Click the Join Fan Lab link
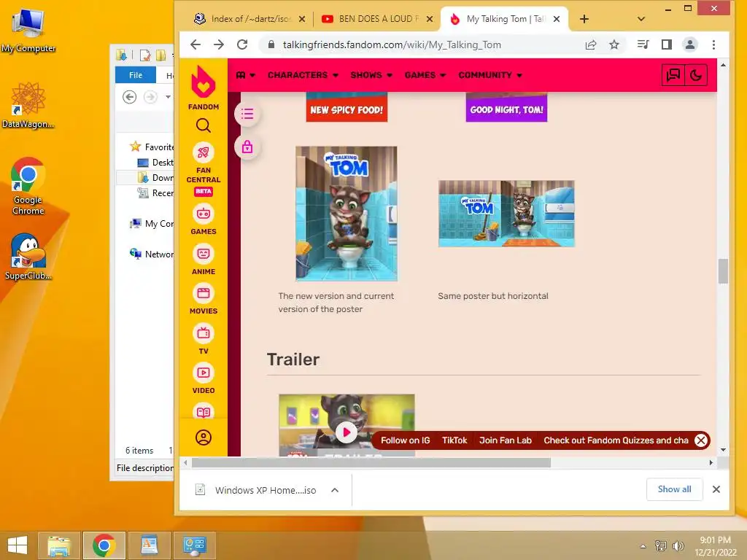 pyautogui.click(x=506, y=440)
